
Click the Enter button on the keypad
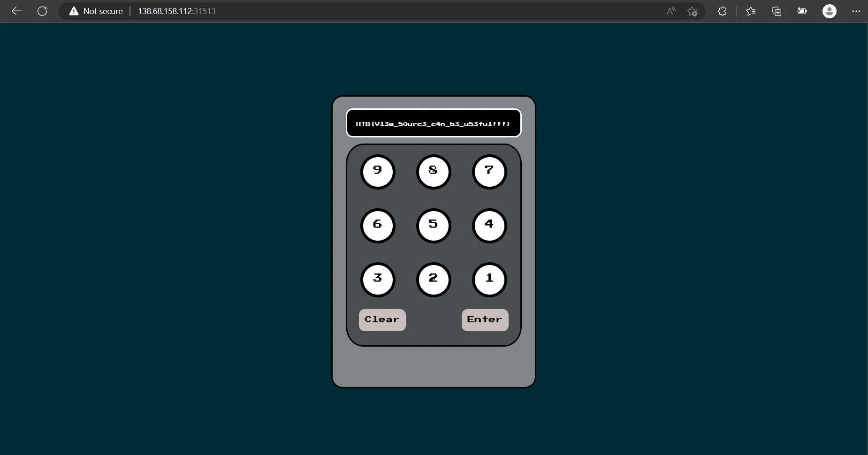tap(485, 320)
